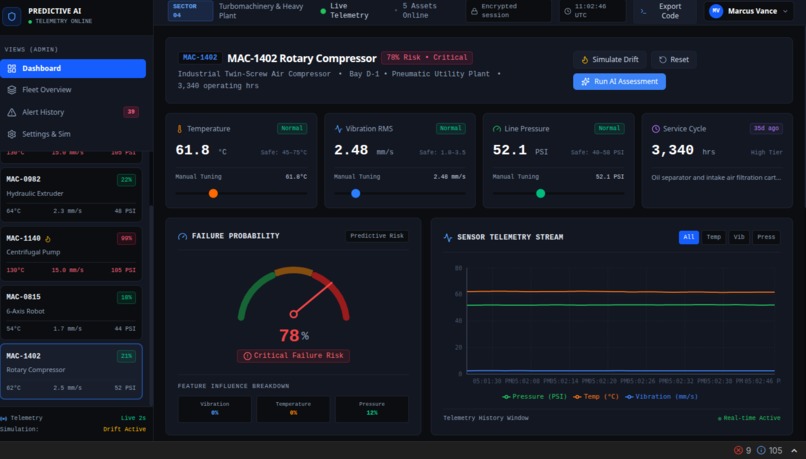Click the 39 alert count badge
The width and height of the screenshot is (806, 459).
pos(131,112)
